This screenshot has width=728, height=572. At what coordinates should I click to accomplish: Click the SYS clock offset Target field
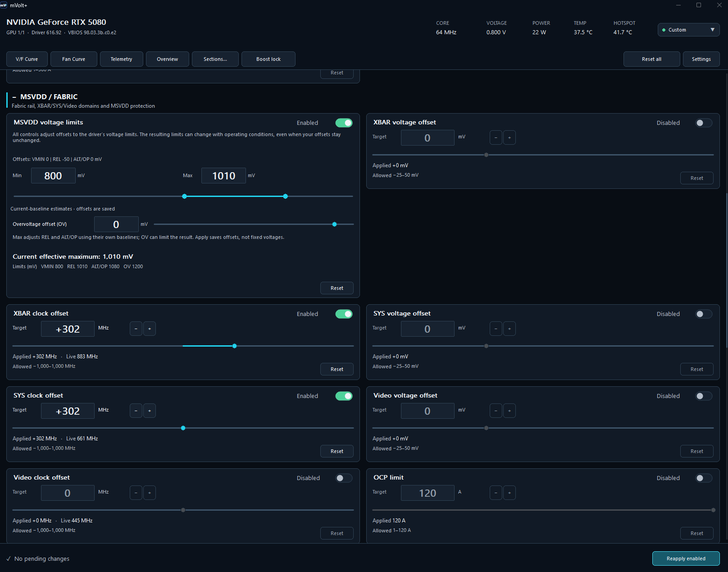[68, 411]
